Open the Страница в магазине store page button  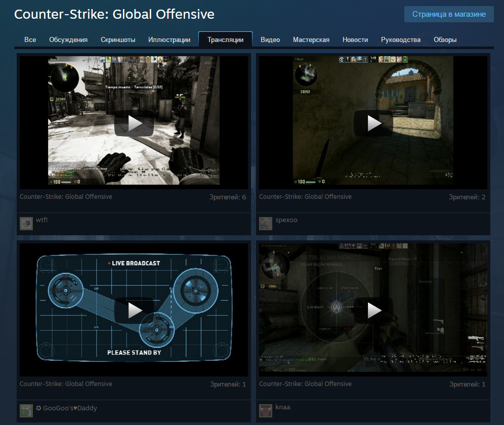coord(449,14)
